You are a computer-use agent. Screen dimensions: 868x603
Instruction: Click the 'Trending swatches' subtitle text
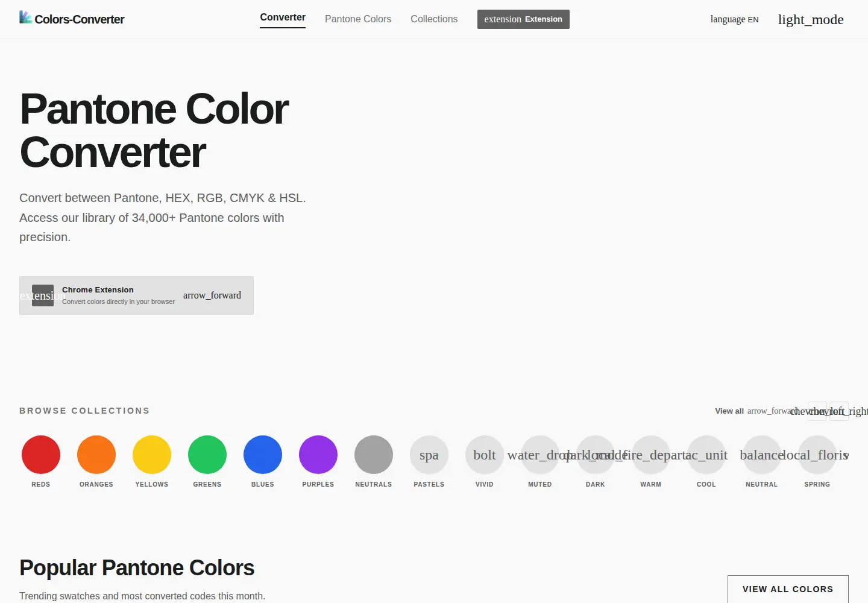pos(142,596)
